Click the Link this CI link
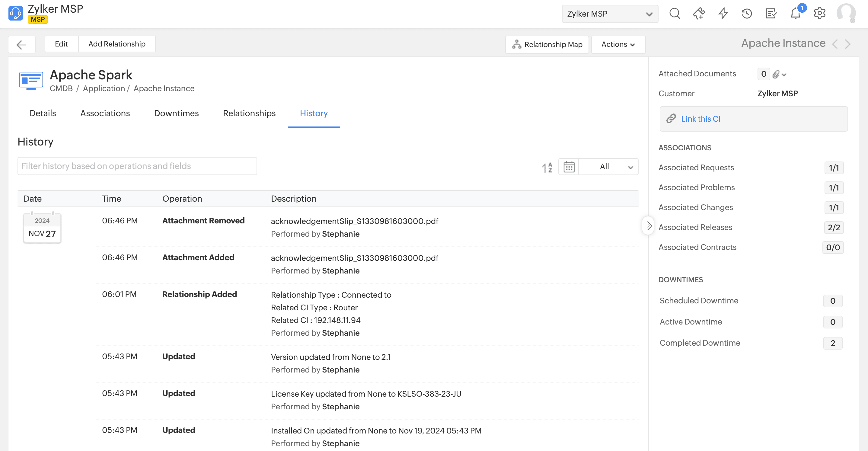The height and width of the screenshot is (451, 868). pos(700,119)
